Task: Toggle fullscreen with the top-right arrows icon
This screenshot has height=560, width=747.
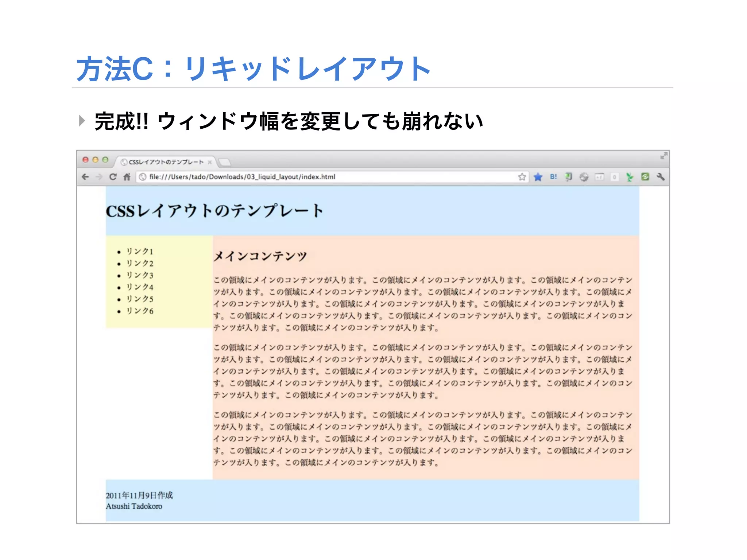Action: 664,156
